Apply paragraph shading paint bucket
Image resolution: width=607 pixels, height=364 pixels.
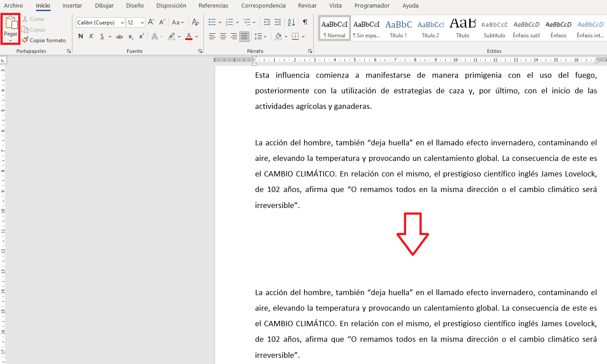coord(278,36)
